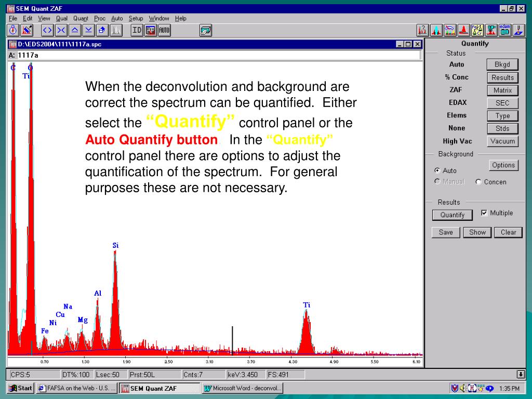The image size is (532, 399).
Task: Click the stopwatch acquire icon in toolbar
Action: click(13, 30)
